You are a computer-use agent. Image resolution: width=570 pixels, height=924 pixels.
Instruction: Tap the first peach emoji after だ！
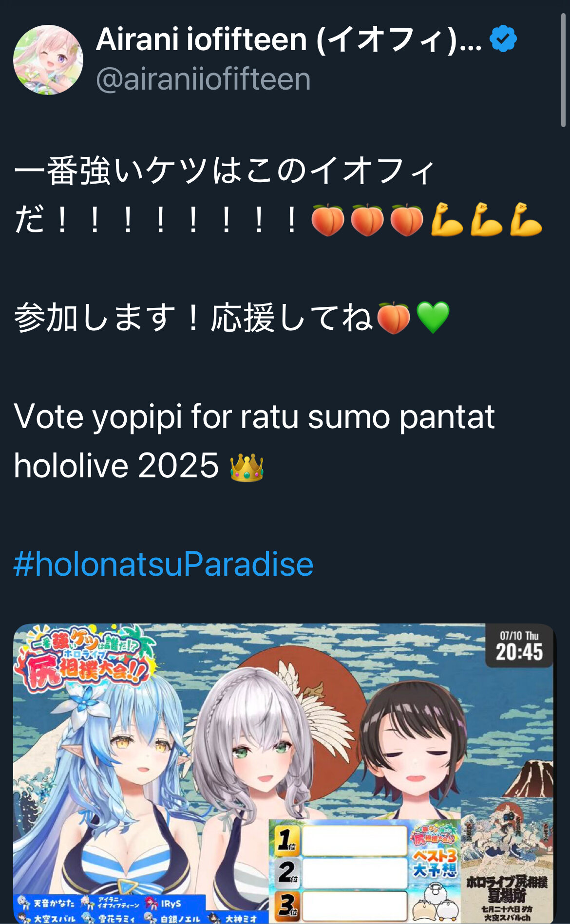(x=328, y=220)
